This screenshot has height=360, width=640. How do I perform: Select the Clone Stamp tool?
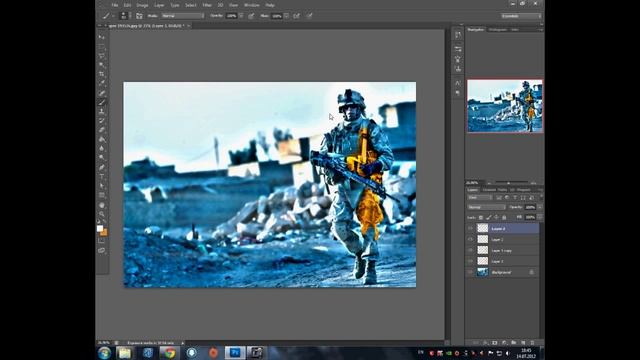pyautogui.click(x=102, y=111)
